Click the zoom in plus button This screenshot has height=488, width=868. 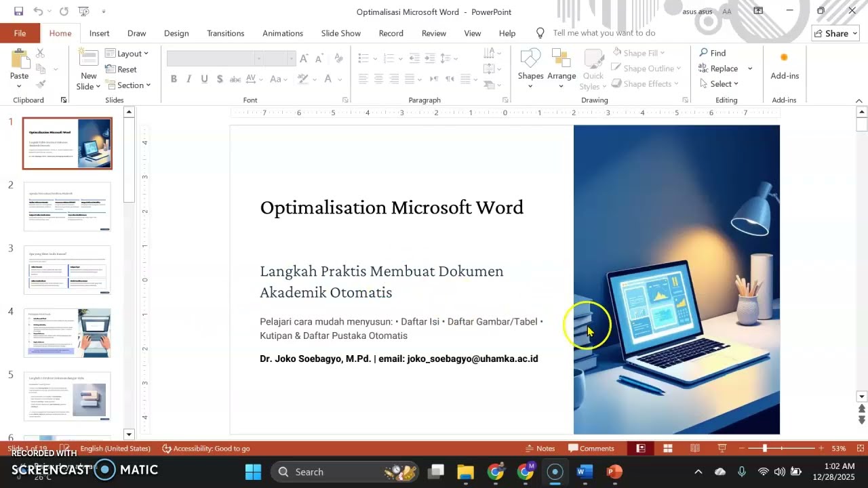tap(821, 448)
